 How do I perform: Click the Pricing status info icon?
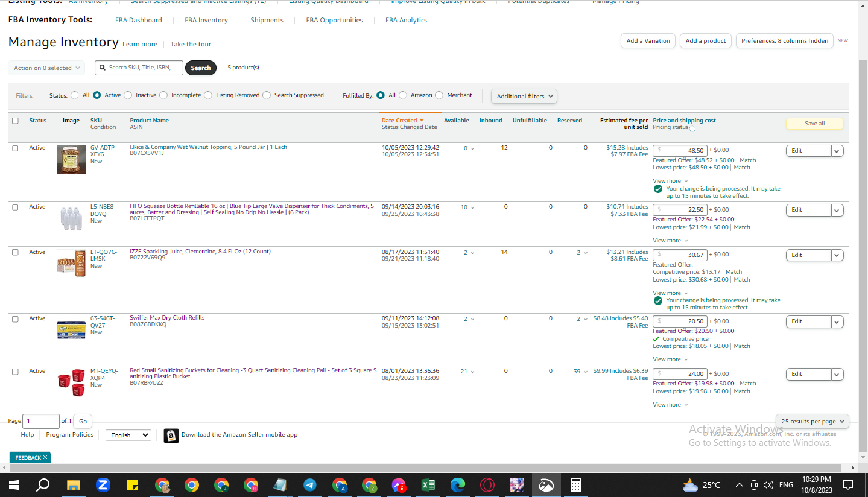[692, 128]
